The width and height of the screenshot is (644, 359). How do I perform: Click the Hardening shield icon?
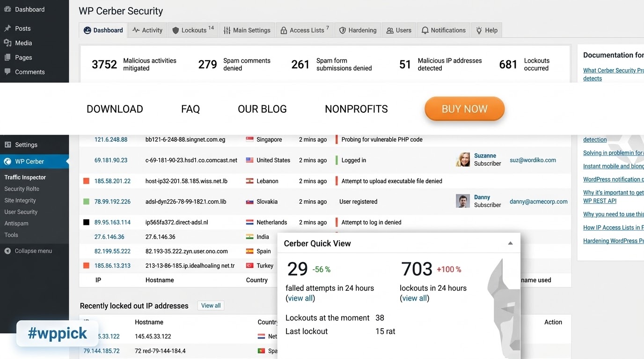343,30
